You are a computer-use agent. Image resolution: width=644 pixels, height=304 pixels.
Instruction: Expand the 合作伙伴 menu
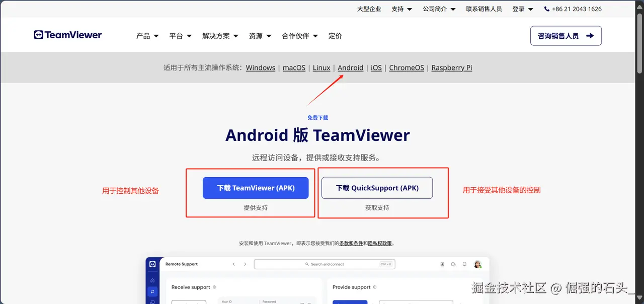pyautogui.click(x=300, y=36)
